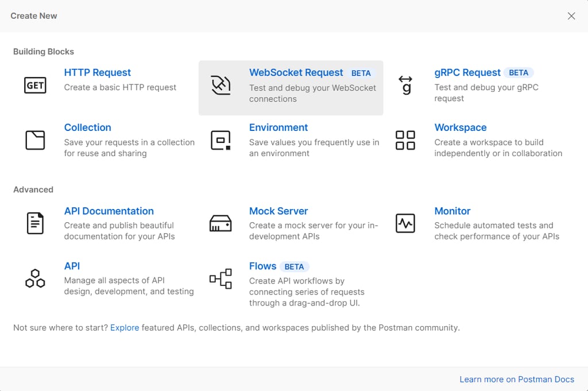The height and width of the screenshot is (391, 588).
Task: Close the Create New dialog
Action: (x=571, y=16)
